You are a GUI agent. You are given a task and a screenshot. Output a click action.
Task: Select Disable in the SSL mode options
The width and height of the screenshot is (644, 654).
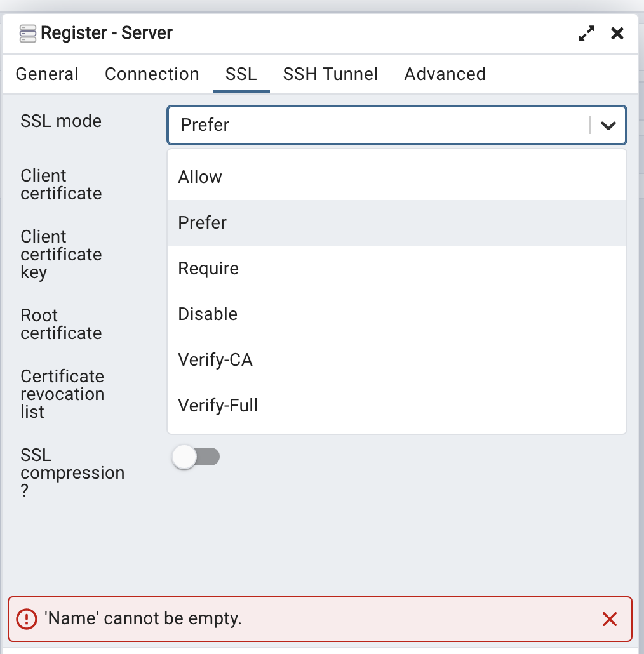click(x=397, y=314)
